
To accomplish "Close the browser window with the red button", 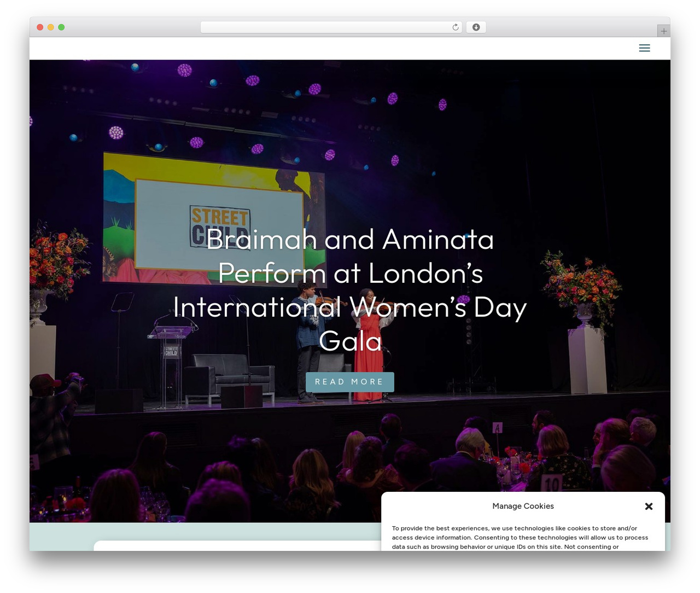I will point(40,27).
